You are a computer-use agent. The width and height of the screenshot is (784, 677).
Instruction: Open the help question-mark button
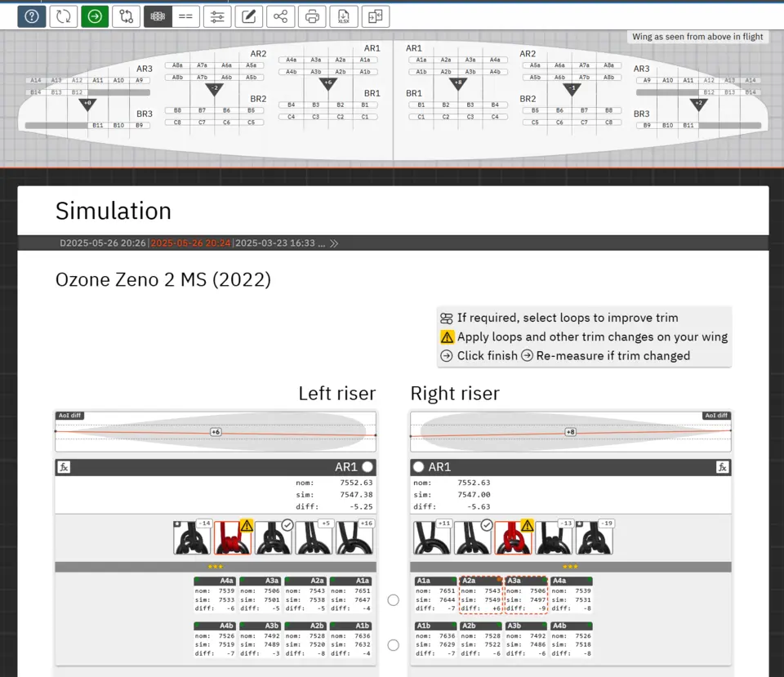coord(32,17)
